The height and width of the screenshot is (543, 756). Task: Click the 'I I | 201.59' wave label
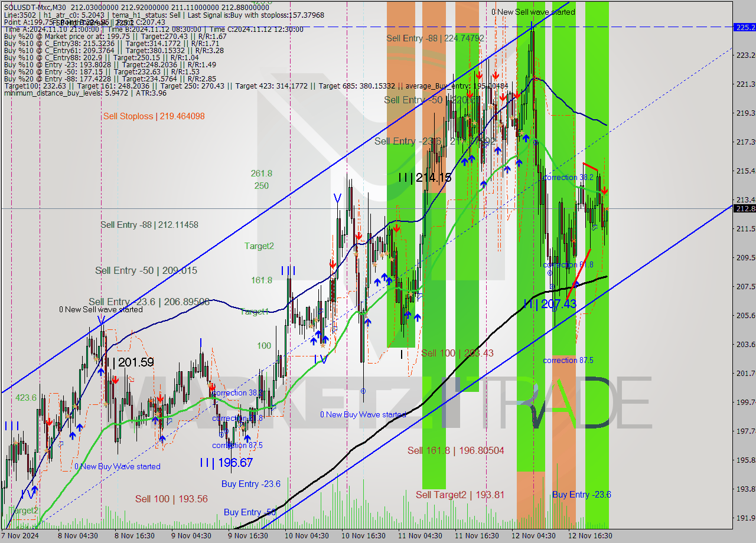128,362
